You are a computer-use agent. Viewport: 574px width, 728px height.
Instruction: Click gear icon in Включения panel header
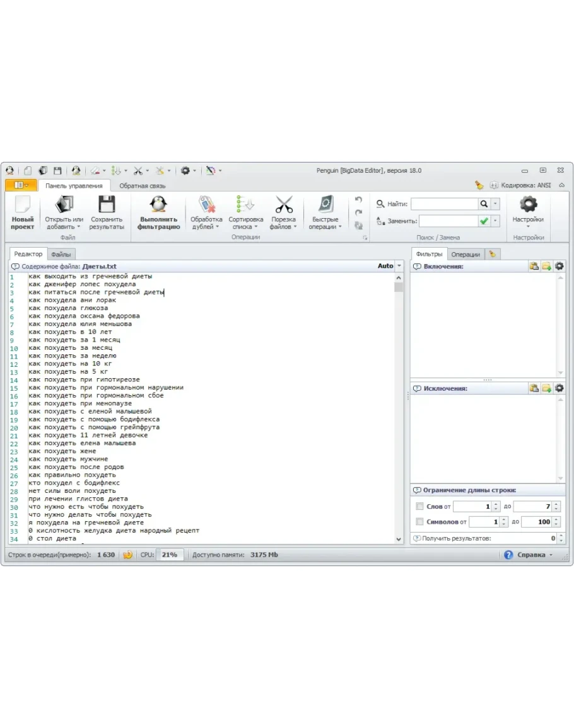(559, 267)
